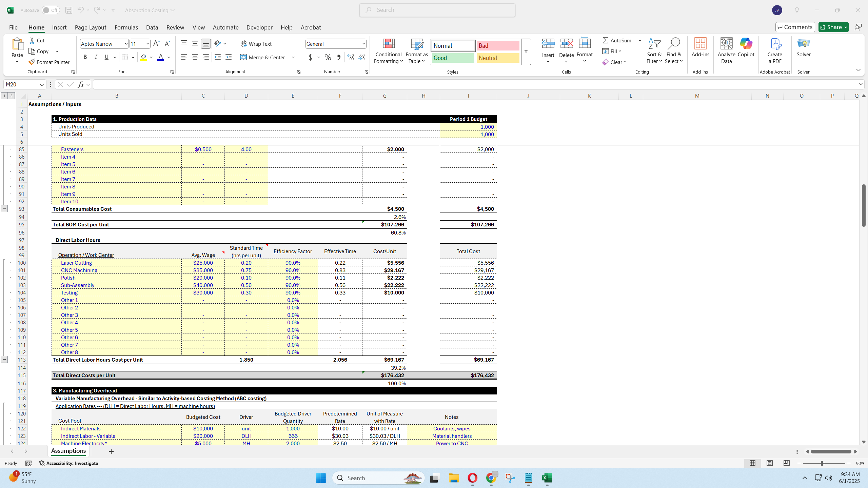This screenshot has width=868, height=488.
Task: Launch the Analyze Data pane
Action: (x=726, y=50)
